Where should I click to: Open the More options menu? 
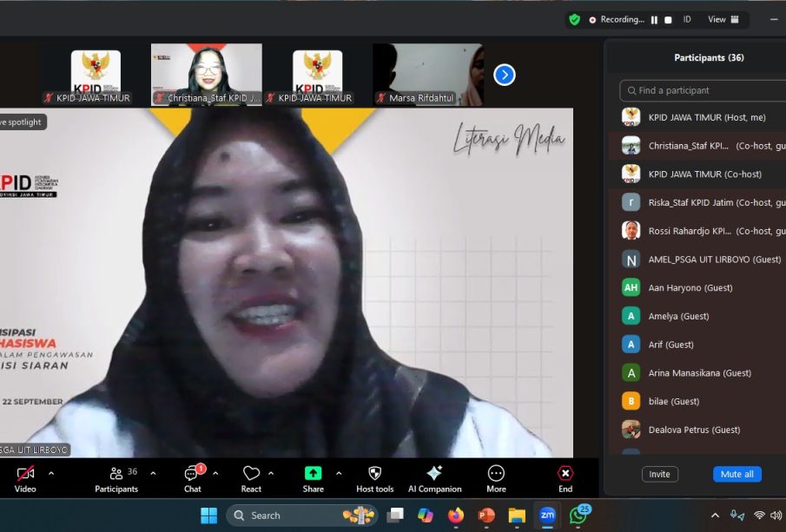pyautogui.click(x=496, y=474)
